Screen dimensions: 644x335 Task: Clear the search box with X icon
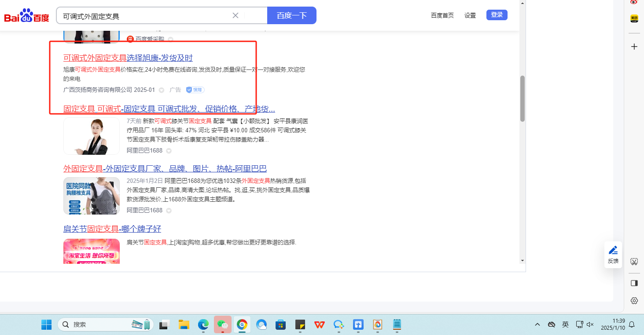tap(236, 15)
